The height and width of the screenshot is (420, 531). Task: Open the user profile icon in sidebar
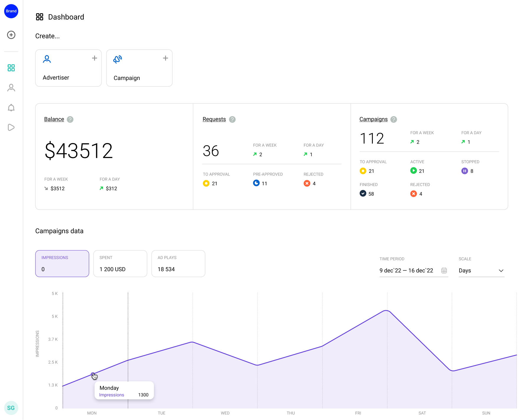click(11, 88)
